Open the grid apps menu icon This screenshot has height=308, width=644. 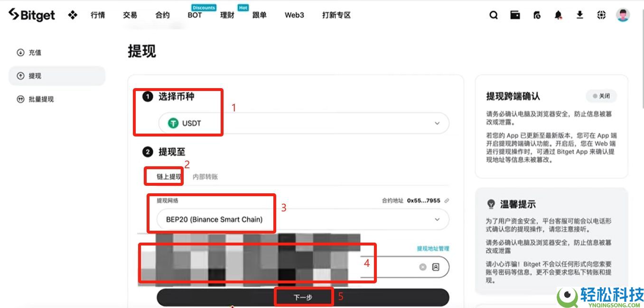tap(73, 15)
